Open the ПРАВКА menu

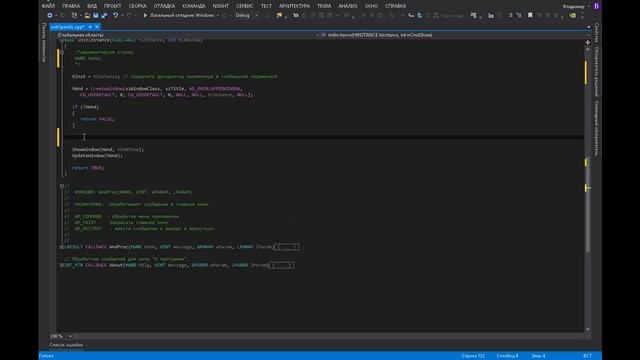coord(71,6)
